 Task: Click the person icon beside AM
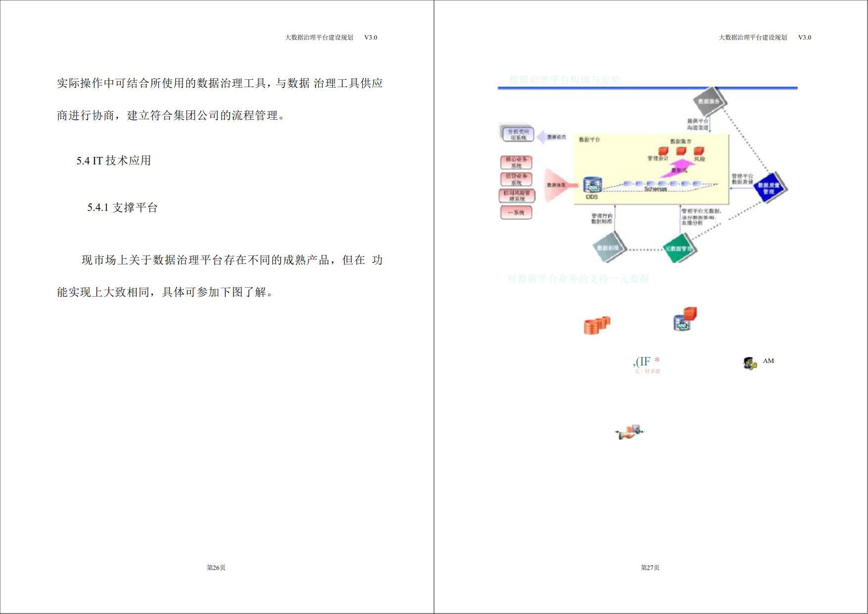tap(750, 363)
